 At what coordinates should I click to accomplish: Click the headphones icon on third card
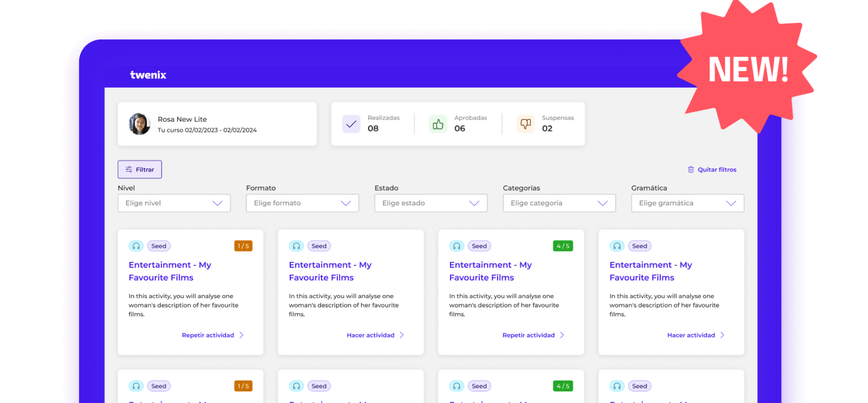(x=457, y=246)
